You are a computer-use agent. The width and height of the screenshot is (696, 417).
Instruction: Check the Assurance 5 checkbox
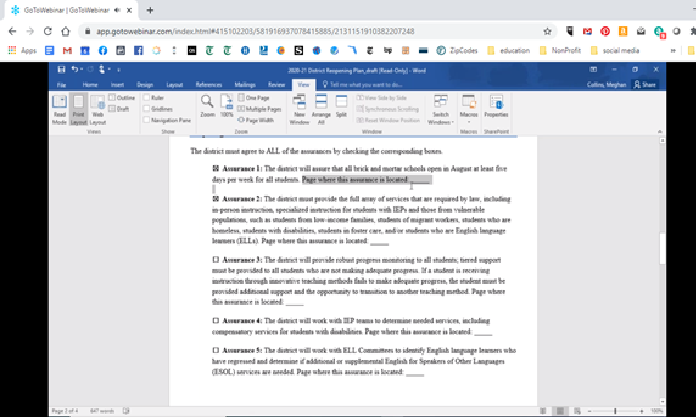(216, 350)
